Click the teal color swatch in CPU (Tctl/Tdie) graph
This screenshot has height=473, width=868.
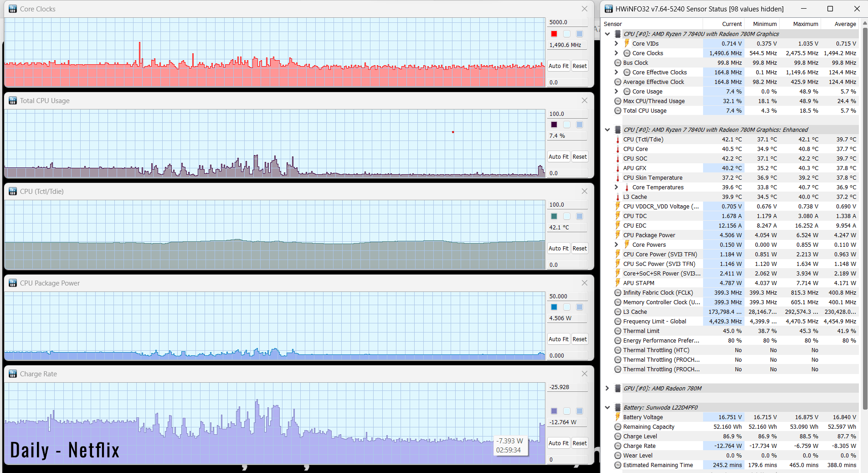[x=554, y=216]
